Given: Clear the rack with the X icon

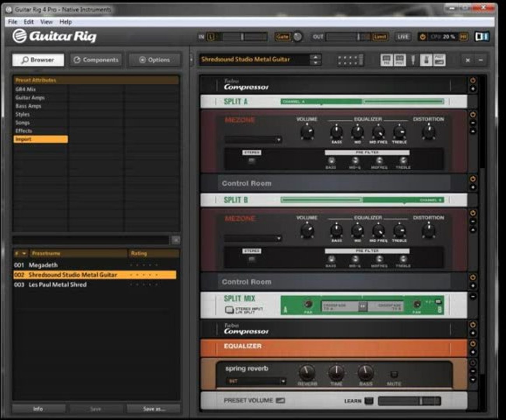Looking at the screenshot, I should tap(468, 60).
